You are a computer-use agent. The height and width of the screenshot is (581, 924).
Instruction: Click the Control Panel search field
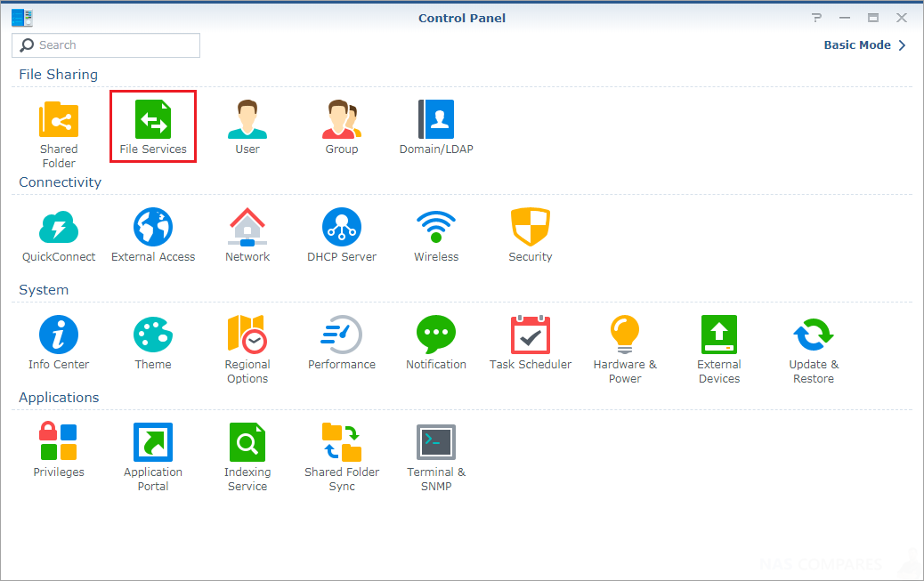click(x=105, y=45)
